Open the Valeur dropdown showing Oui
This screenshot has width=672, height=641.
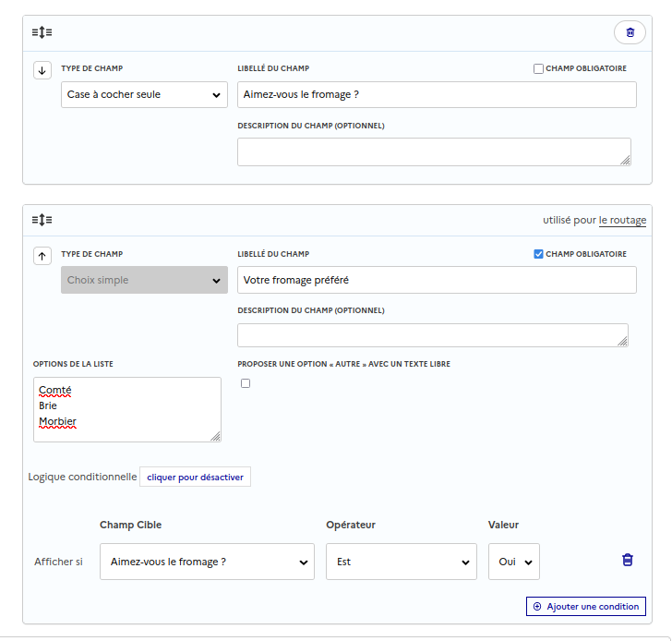point(513,562)
